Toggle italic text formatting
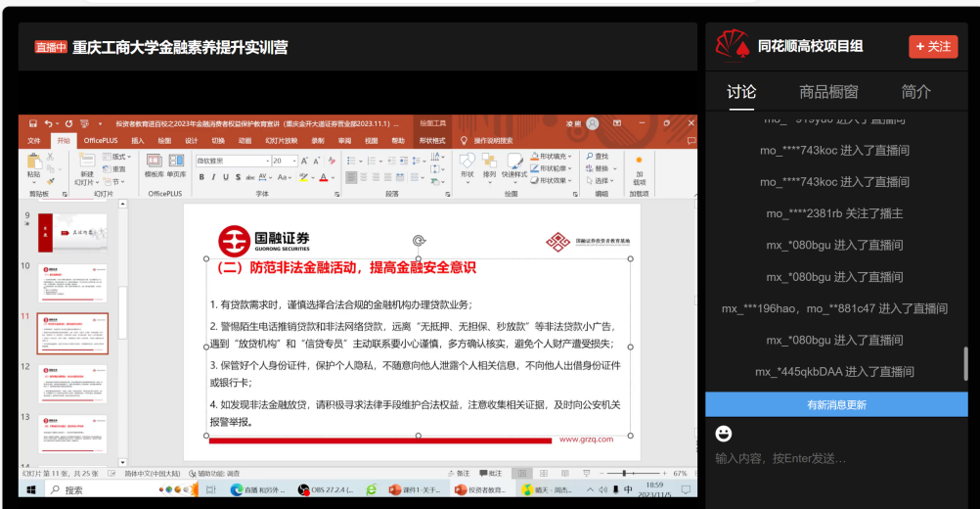The height and width of the screenshot is (509, 980). coord(214,177)
